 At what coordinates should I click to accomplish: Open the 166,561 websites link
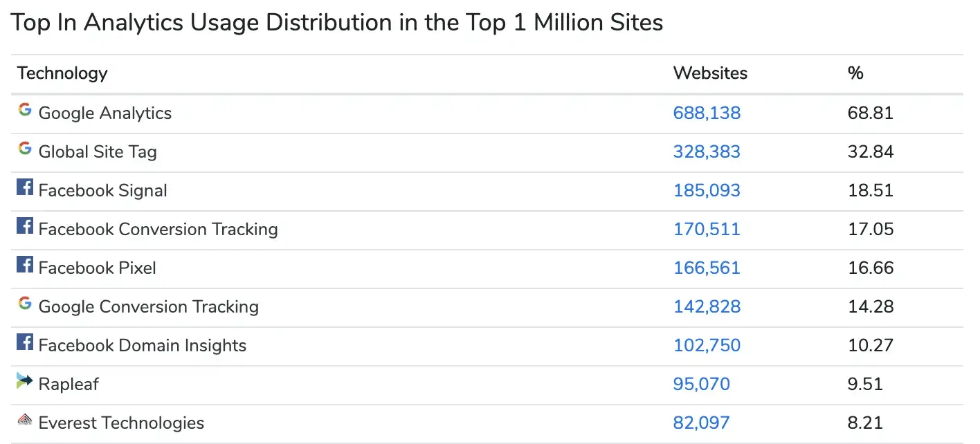[x=707, y=268]
